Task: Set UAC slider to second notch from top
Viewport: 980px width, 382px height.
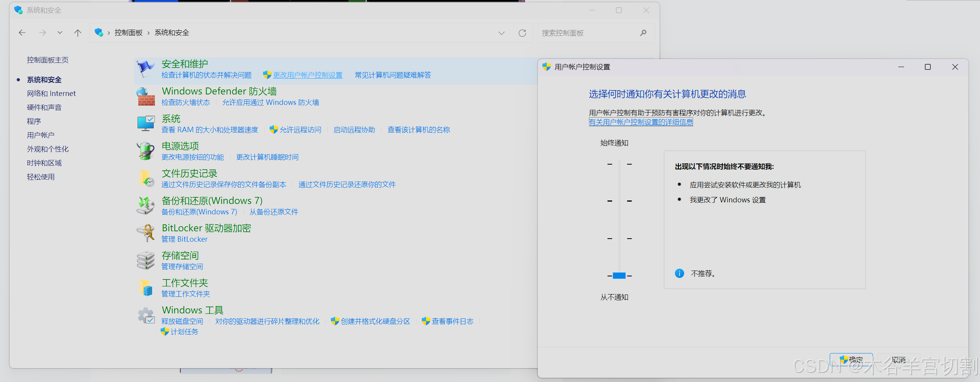Action: click(619, 201)
